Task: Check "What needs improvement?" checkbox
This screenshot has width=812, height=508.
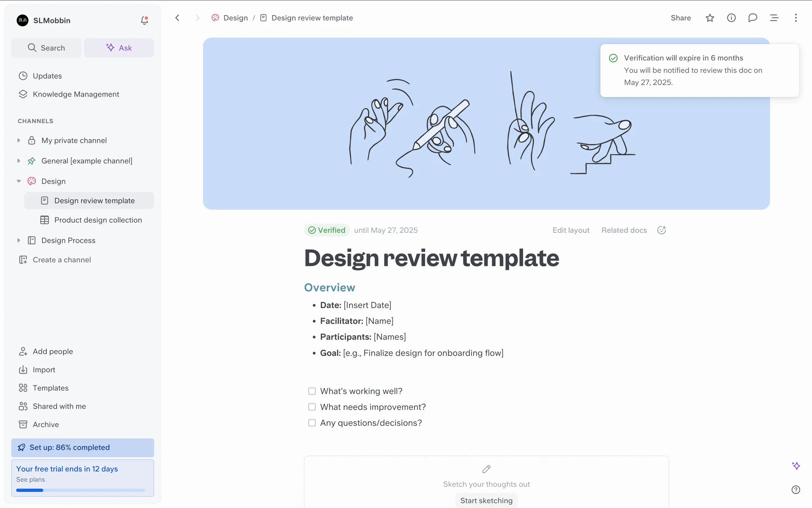Action: (312, 407)
